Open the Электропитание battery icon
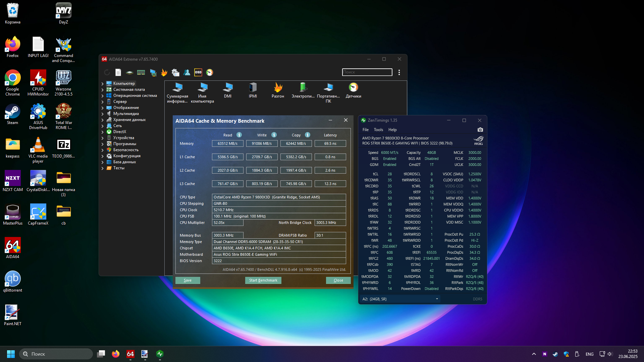 pos(303,90)
